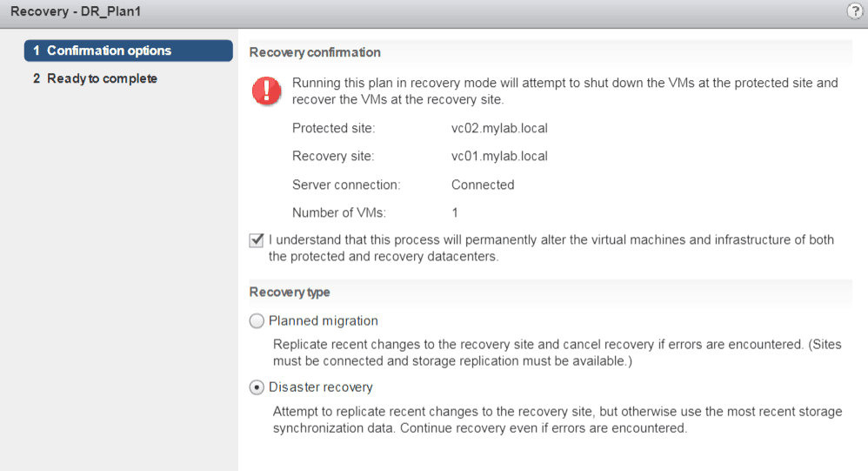The height and width of the screenshot is (471, 868).
Task: Click the Server connection label
Action: pyautogui.click(x=346, y=185)
